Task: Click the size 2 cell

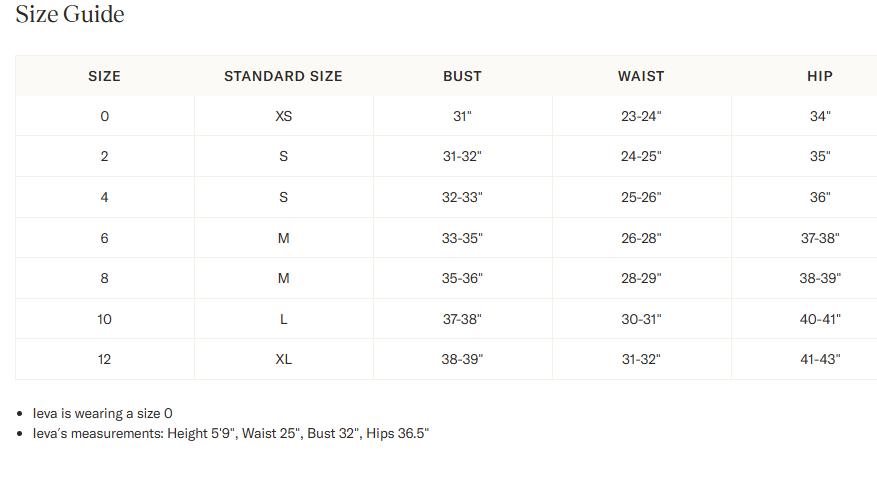Action: [104, 157]
